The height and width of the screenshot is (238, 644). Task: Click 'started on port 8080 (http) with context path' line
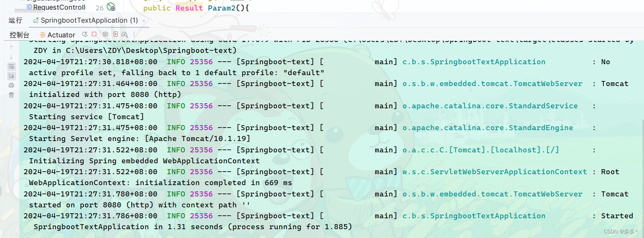[x=139, y=205]
